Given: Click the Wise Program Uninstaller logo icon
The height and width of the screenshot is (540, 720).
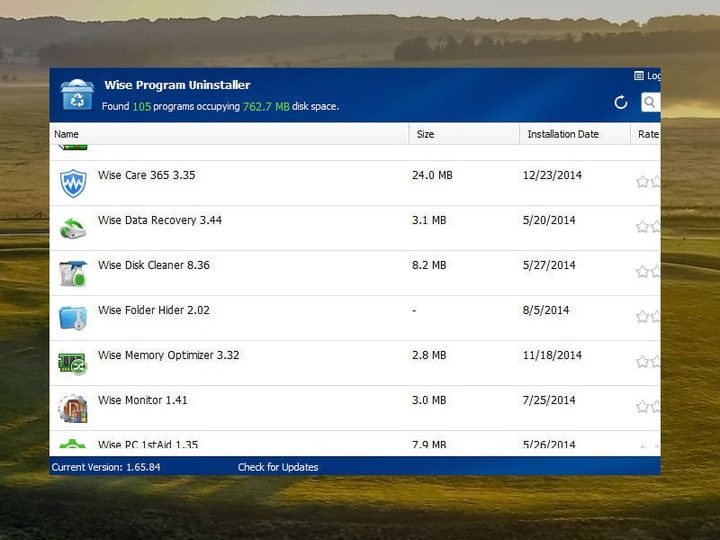Looking at the screenshot, I should click(x=77, y=95).
